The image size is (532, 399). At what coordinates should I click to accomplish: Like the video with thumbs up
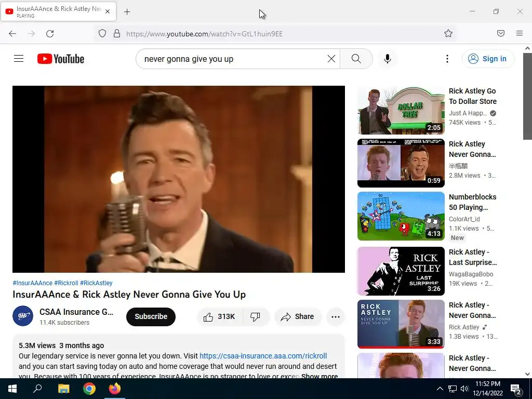(x=220, y=316)
